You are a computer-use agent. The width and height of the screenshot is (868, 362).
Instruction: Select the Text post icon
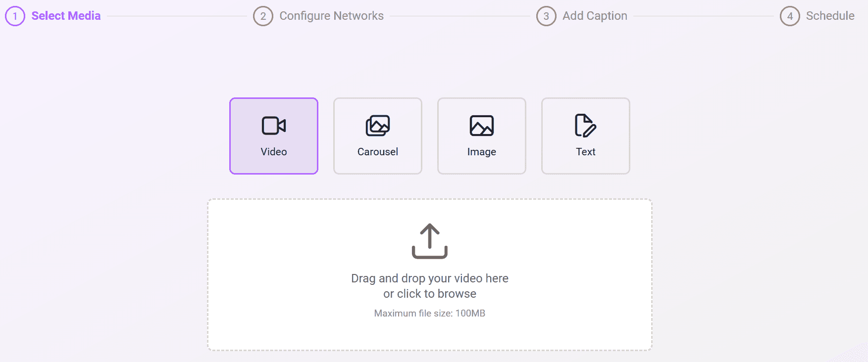point(585,125)
